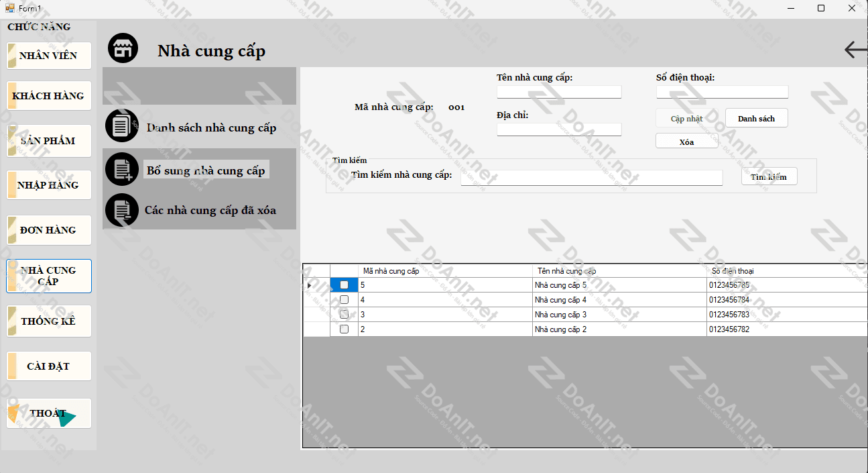Tick the checkbox for supplier 4
868x473 pixels.
coord(344,300)
